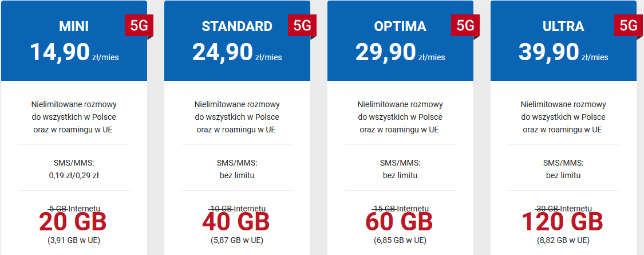Click the crossed-out 30 GB label
The width and height of the screenshot is (644, 255).
[547, 209]
